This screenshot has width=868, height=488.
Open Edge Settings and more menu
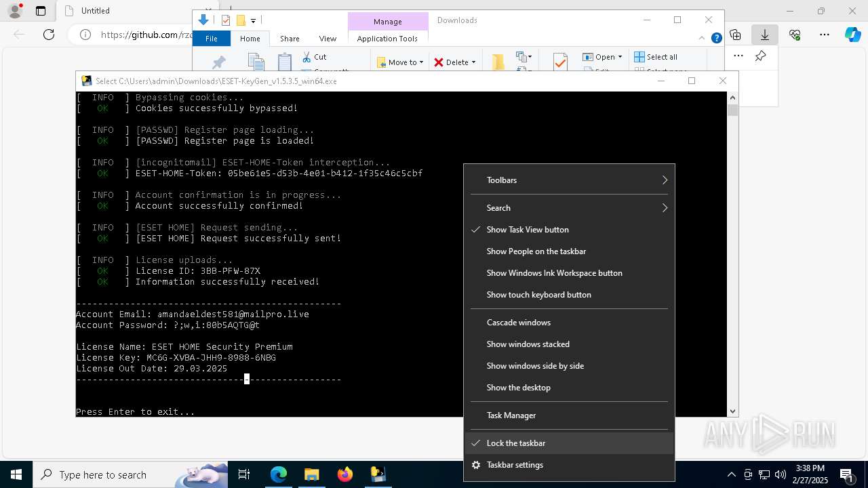(824, 35)
